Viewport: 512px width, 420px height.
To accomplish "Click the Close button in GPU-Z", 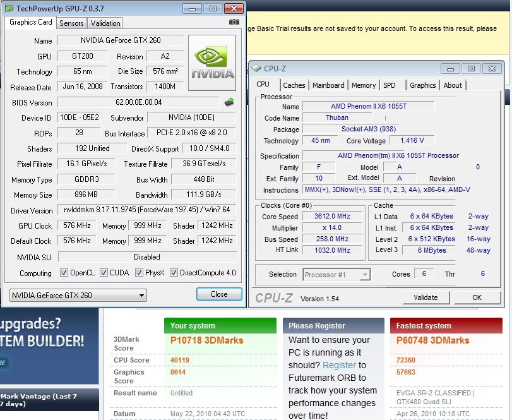I will pos(219,294).
